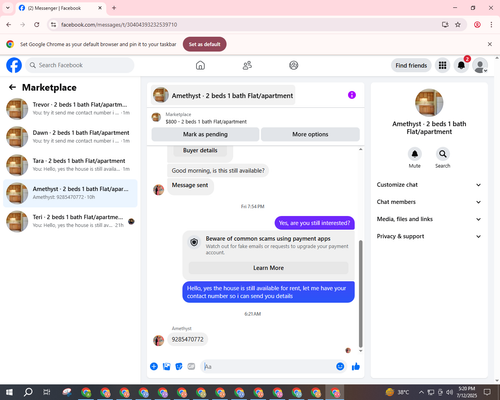Mute this chat using bell icon
The height and width of the screenshot is (400, 500).
click(415, 154)
